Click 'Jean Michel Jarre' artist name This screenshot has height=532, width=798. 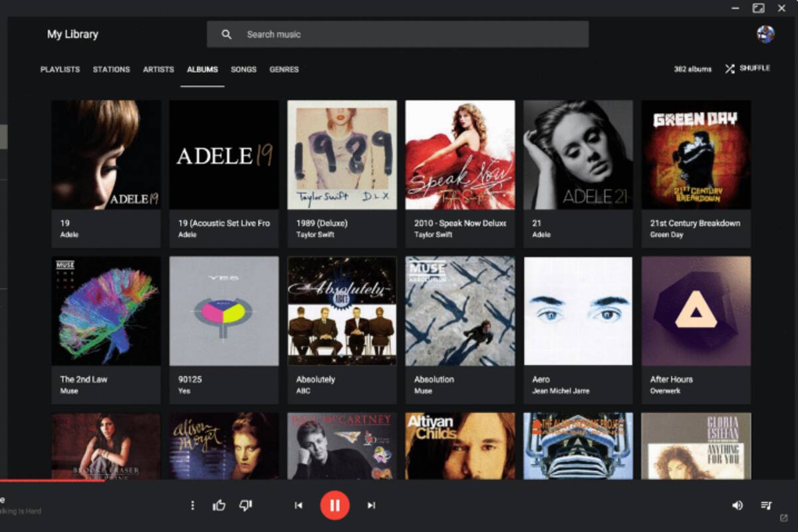(561, 391)
